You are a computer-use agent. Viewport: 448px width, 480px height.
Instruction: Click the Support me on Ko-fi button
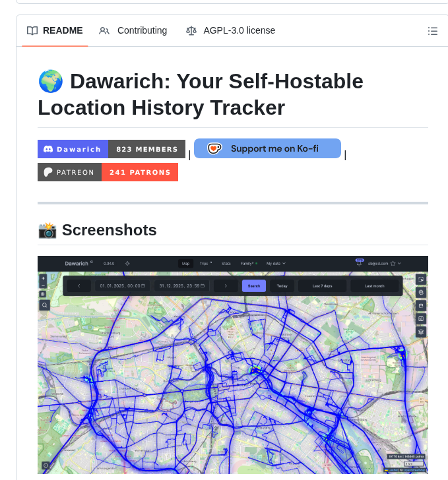(x=267, y=148)
